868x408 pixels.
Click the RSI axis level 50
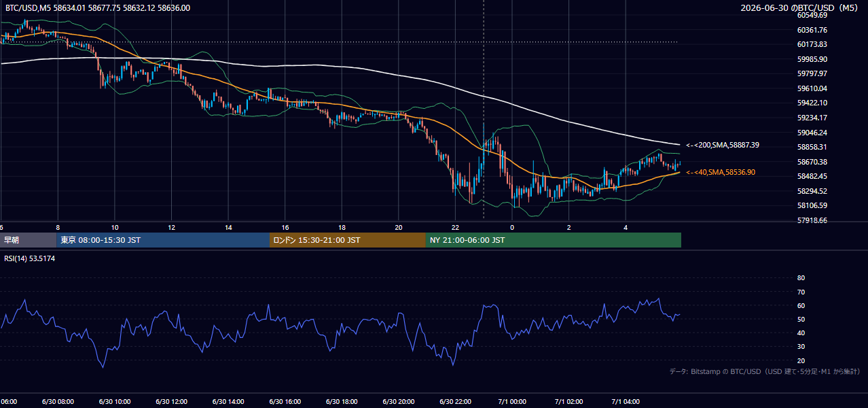(801, 319)
